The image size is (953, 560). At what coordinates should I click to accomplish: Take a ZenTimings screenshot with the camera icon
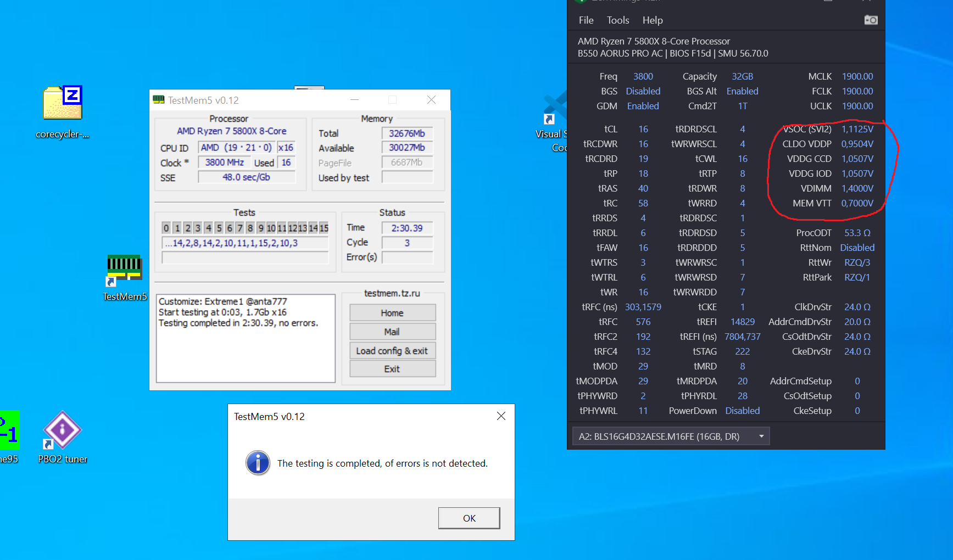pos(871,20)
